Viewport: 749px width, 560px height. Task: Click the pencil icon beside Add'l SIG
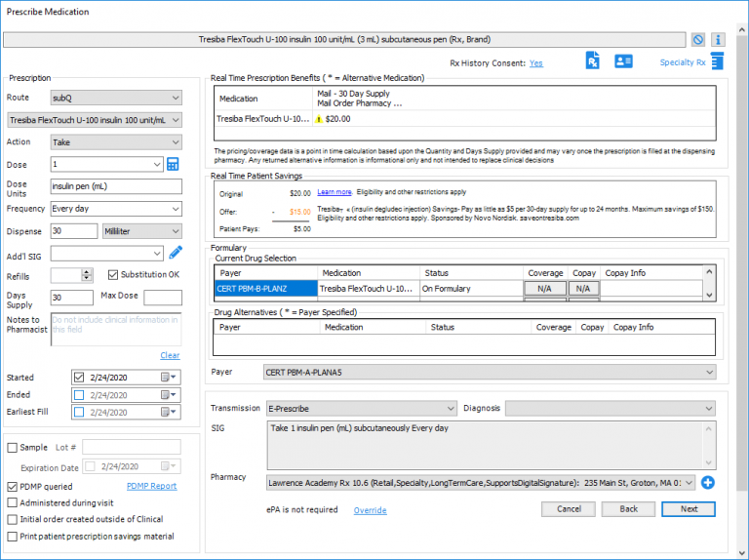(x=175, y=254)
